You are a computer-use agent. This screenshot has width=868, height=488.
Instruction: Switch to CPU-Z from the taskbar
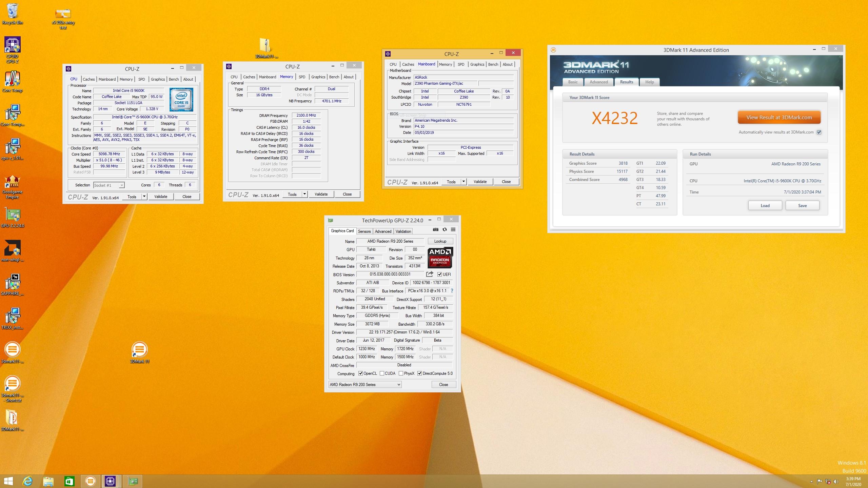pos(111,481)
